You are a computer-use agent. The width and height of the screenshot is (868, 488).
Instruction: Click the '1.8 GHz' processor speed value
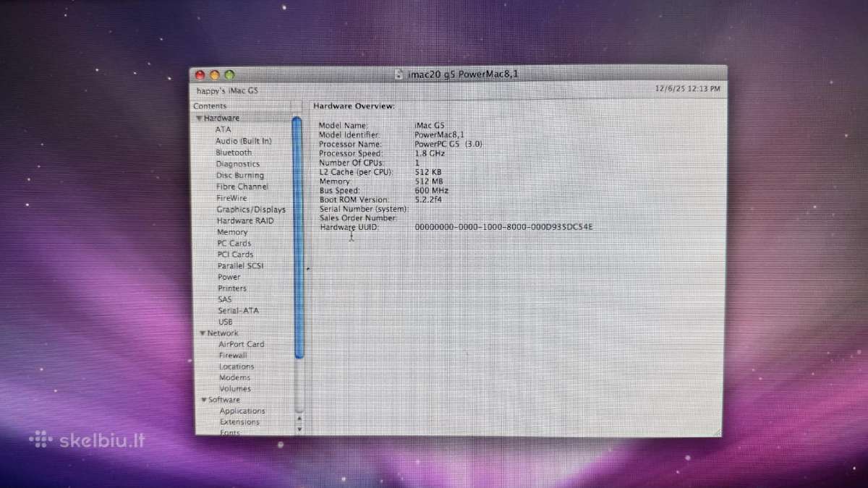click(430, 153)
